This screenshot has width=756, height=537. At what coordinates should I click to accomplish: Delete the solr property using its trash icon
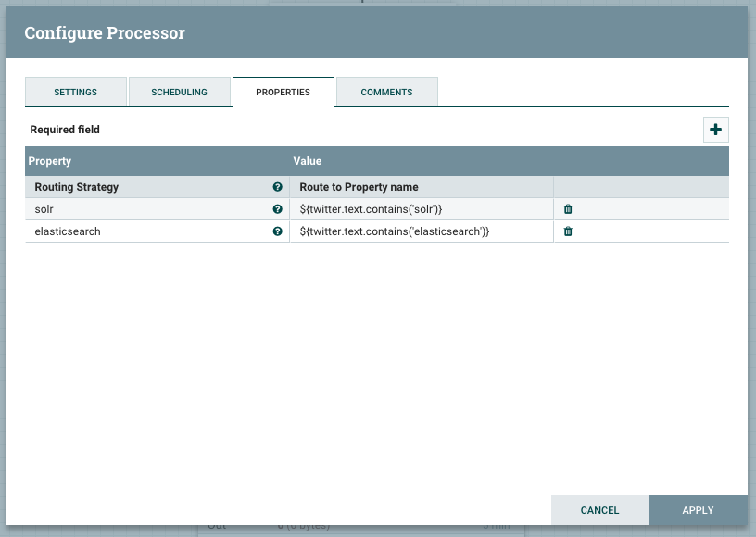tap(567, 209)
